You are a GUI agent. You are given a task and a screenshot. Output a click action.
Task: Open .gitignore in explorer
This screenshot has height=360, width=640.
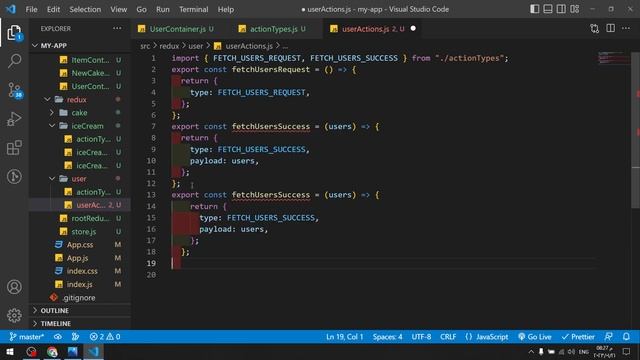click(80, 298)
